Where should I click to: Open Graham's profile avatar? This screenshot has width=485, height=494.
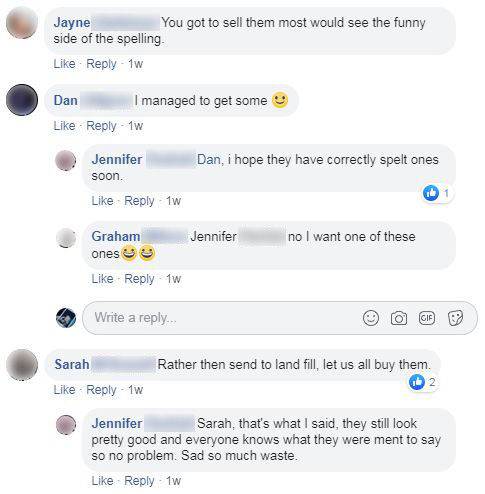pyautogui.click(x=66, y=238)
